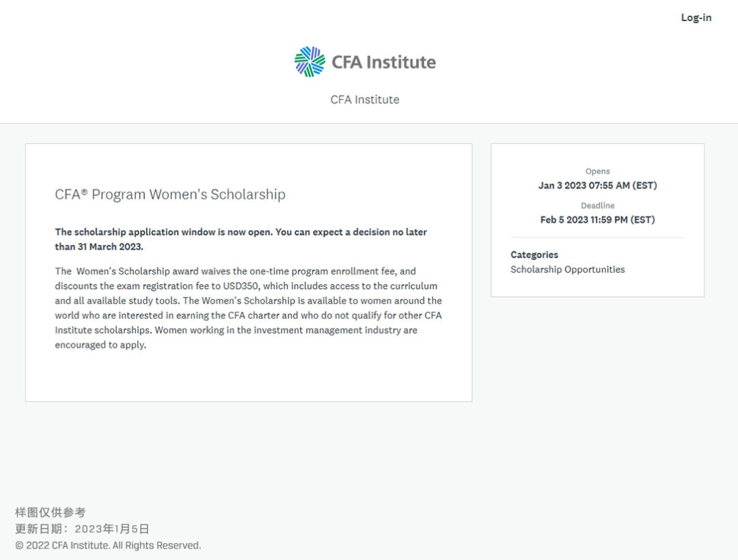Click the 更新日期 2023年1月5日 text
This screenshot has width=738, height=560.
point(82,529)
